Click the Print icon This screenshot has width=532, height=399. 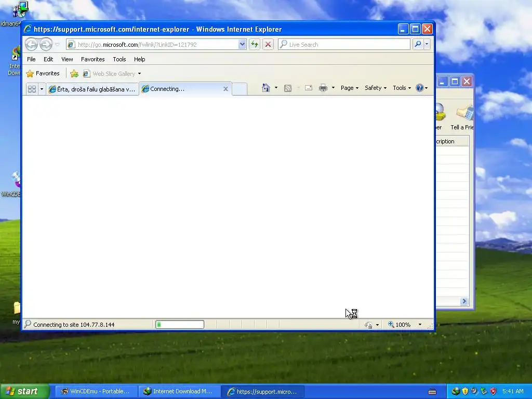323,88
